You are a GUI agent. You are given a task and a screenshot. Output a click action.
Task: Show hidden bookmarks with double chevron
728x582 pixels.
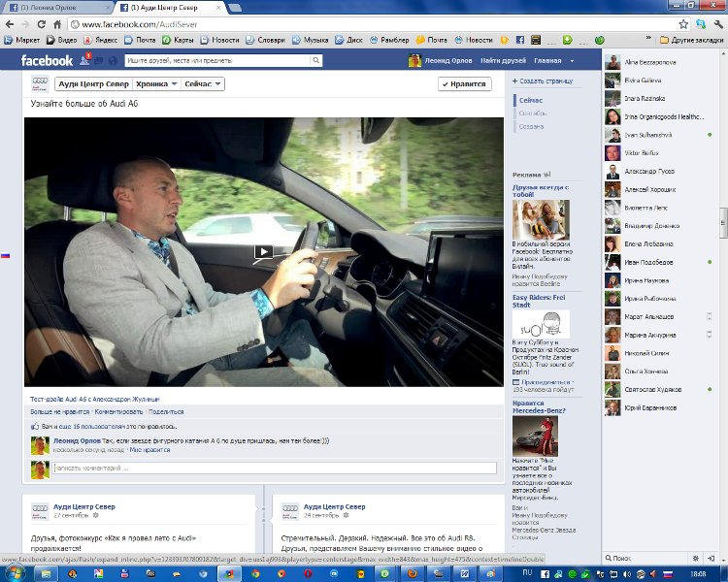click(648, 38)
